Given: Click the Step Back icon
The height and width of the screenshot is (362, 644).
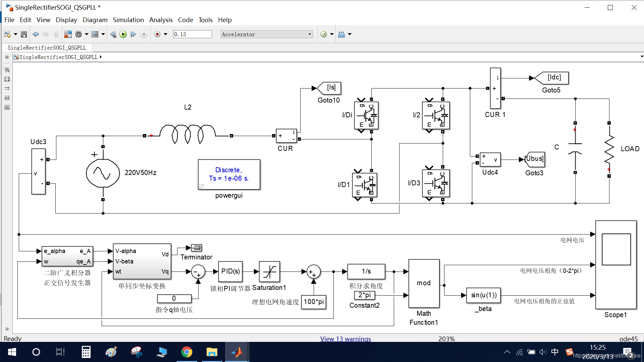Looking at the screenshot, I should [113, 34].
